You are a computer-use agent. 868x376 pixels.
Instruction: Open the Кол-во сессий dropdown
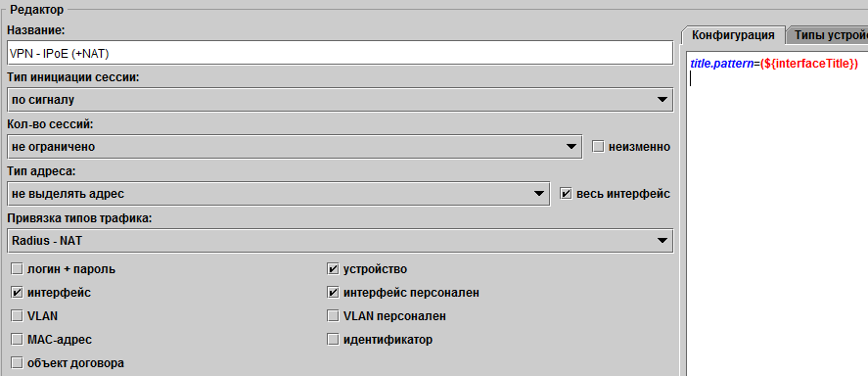[295, 147]
